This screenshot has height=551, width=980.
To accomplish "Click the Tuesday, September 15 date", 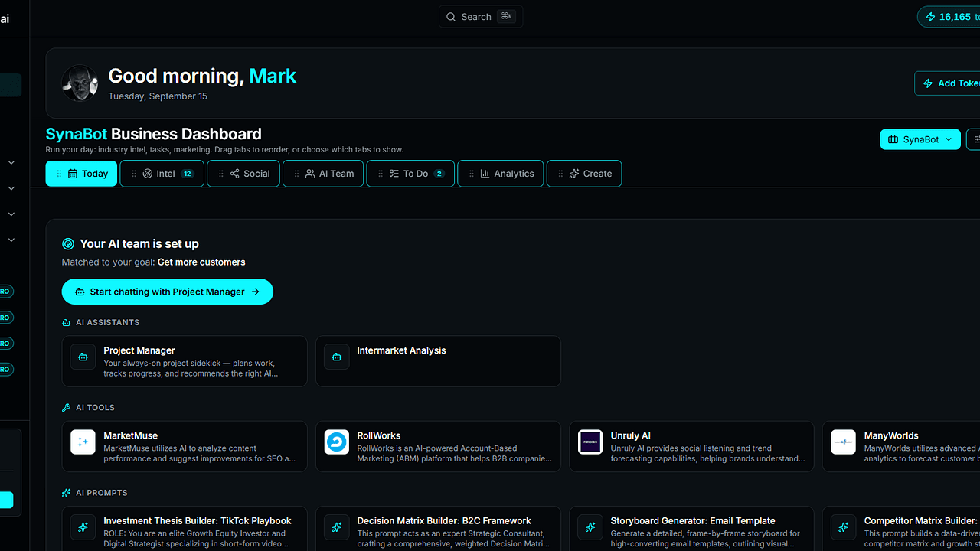I will pos(158,96).
